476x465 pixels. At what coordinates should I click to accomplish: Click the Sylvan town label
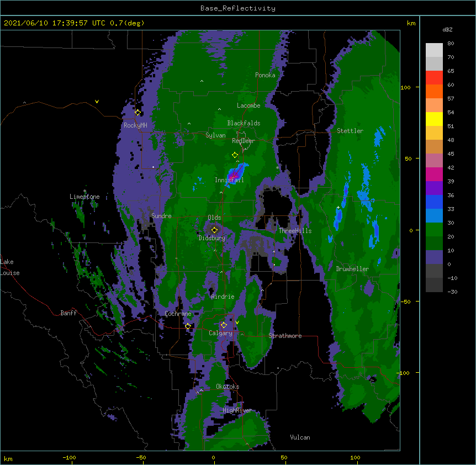tap(215, 135)
